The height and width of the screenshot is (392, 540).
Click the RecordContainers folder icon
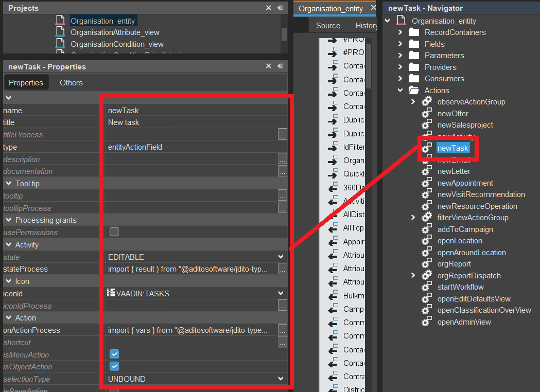[x=414, y=32]
